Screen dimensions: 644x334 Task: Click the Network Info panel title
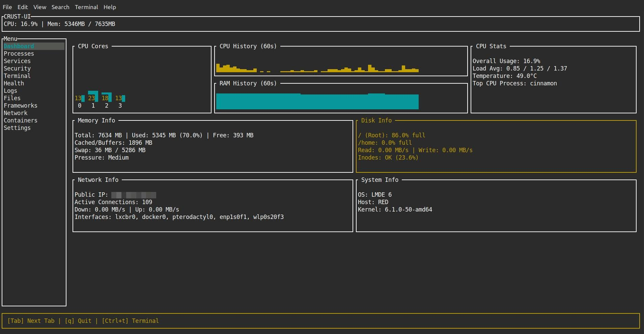98,180
